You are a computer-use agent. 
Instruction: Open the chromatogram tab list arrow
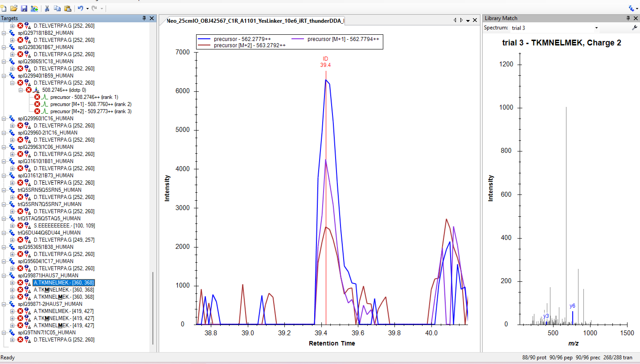tap(468, 21)
